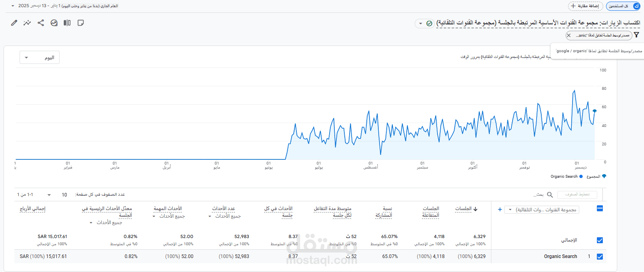Sort by الجلسات المتفاعلة column header
644x272 pixels.
pos(431,212)
